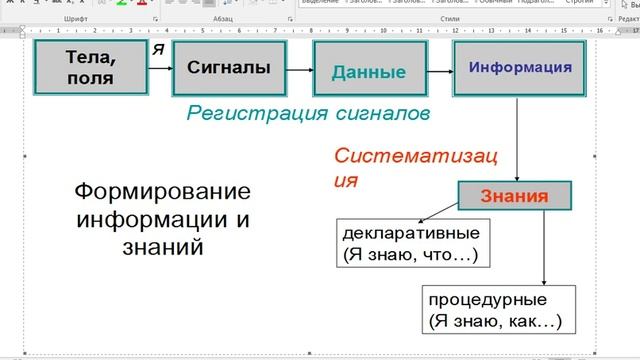Select the 'Информация' diagram box

tap(520, 68)
